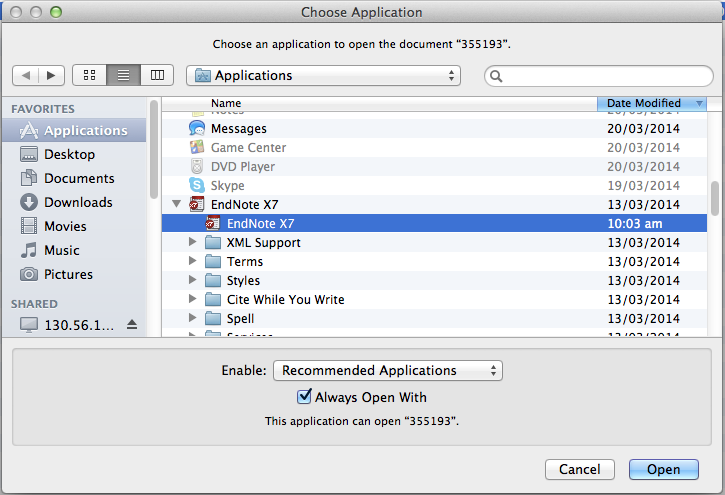Expand the Cite While You Write folder

[x=193, y=300]
